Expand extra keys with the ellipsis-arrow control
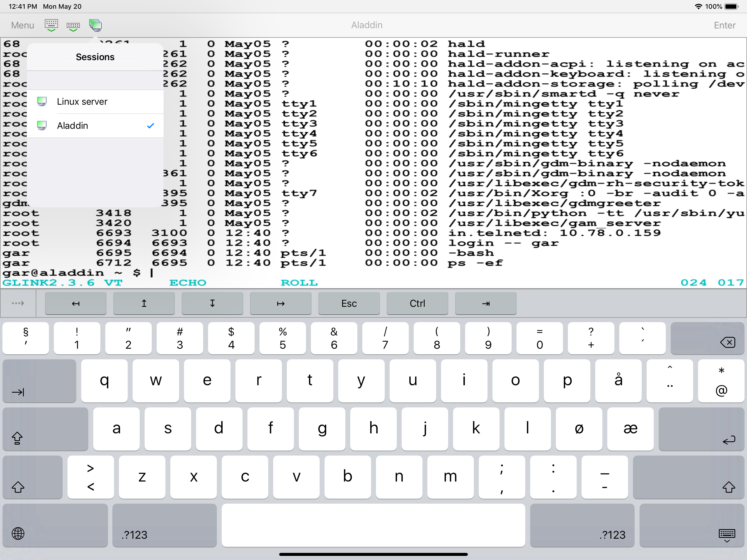The image size is (747, 560). [18, 303]
